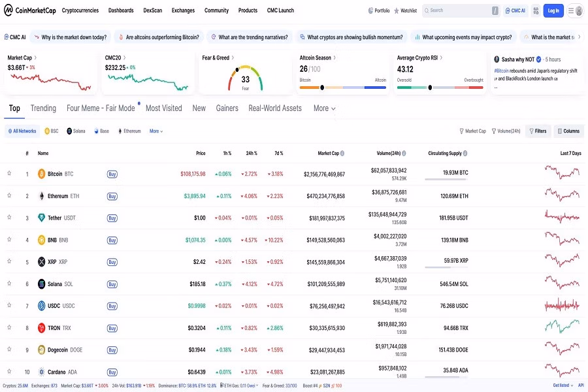This screenshot has height=392, width=588.
Task: Open the Sasha why NOT community post
Action: pos(537,73)
